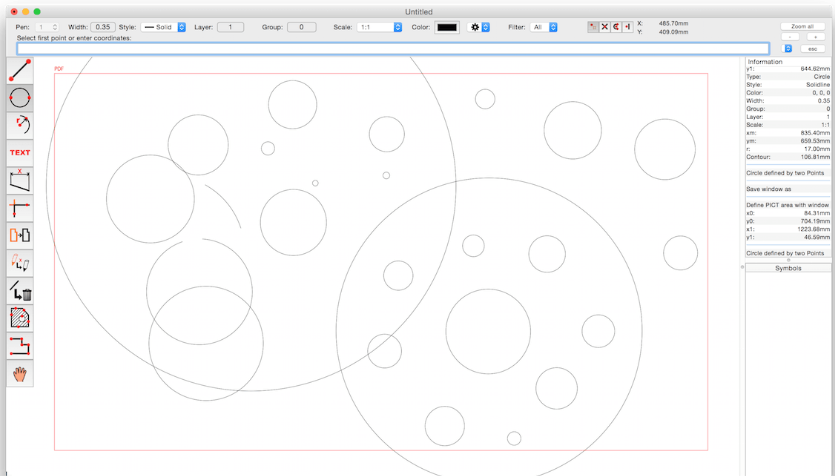Expand the Filter All dropdown
Screen dimensions: 835x476
click(543, 27)
